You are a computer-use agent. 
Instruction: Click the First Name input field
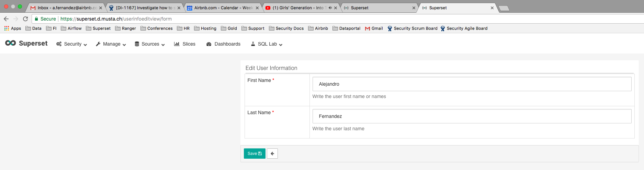pyautogui.click(x=472, y=84)
